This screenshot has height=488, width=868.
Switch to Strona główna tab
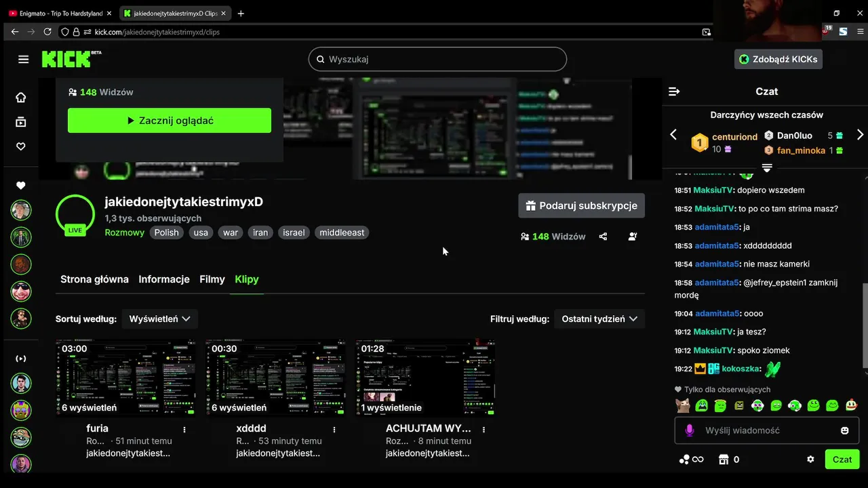[94, 279]
